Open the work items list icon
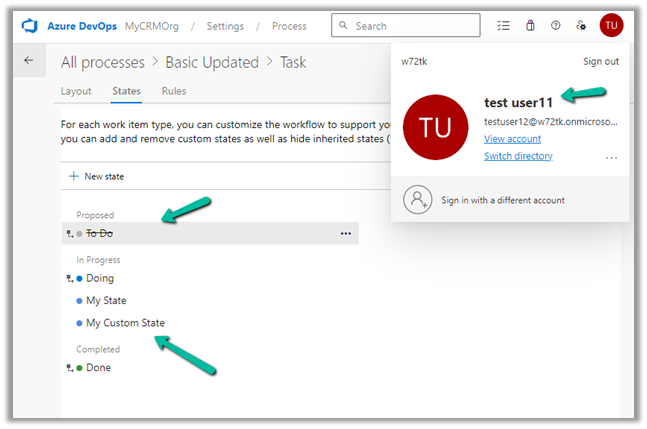This screenshot has width=647, height=429. (x=503, y=26)
